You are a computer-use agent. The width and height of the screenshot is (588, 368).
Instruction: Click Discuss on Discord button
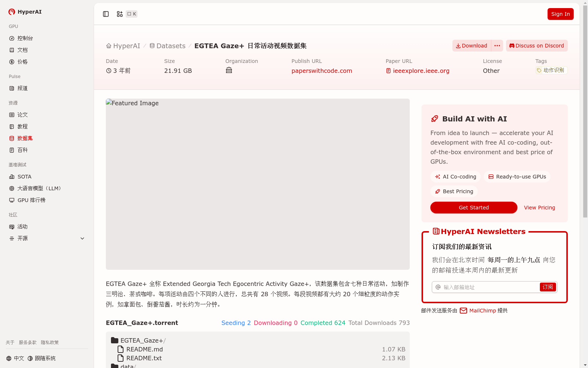537,46
